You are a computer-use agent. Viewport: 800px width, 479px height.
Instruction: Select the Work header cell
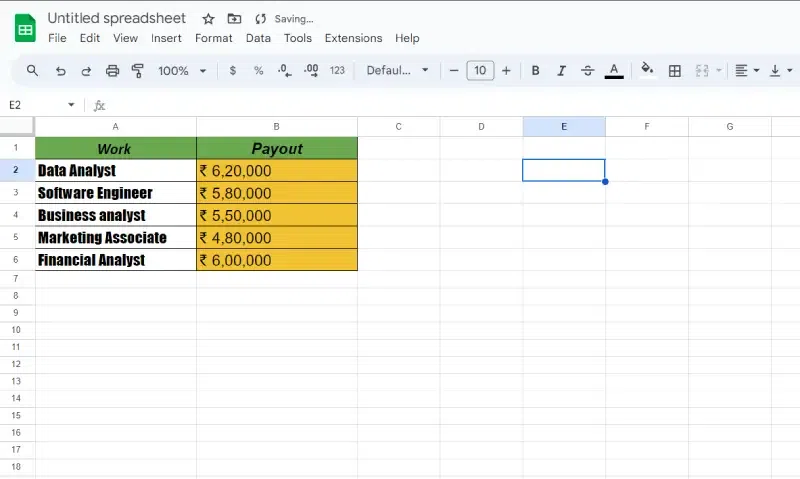(x=116, y=148)
